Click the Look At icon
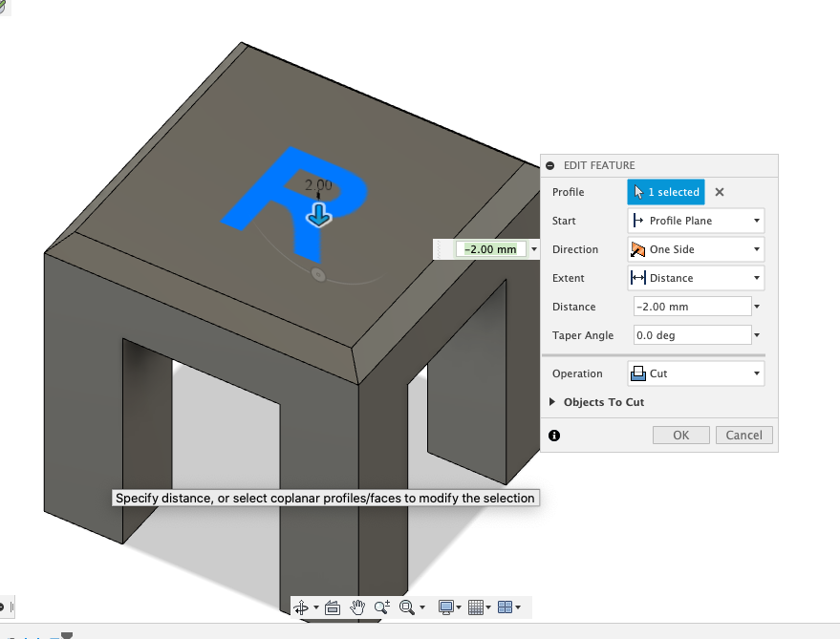840x639 pixels. pyautogui.click(x=333, y=607)
